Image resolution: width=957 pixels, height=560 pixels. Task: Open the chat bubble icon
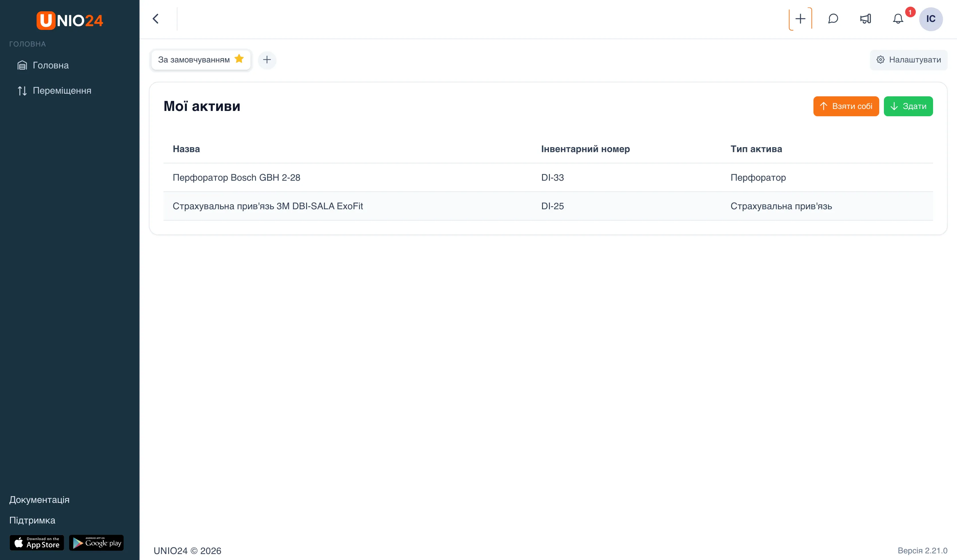coord(833,19)
